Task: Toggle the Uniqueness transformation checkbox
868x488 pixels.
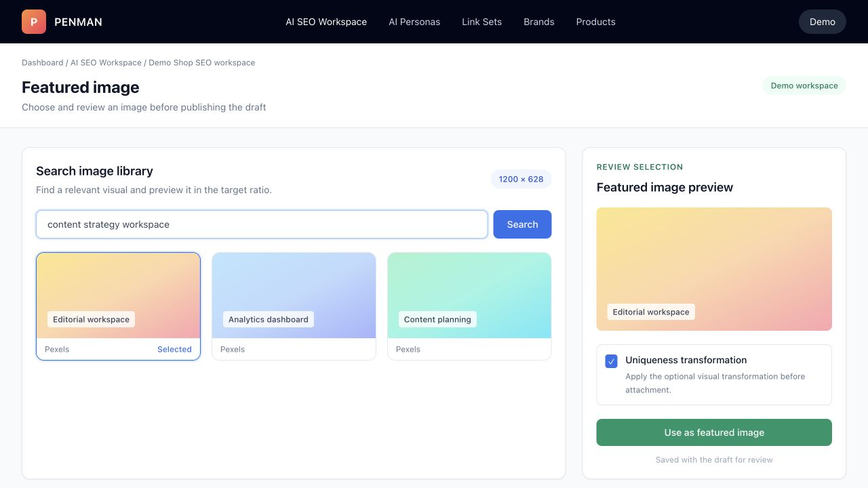Action: tap(611, 361)
